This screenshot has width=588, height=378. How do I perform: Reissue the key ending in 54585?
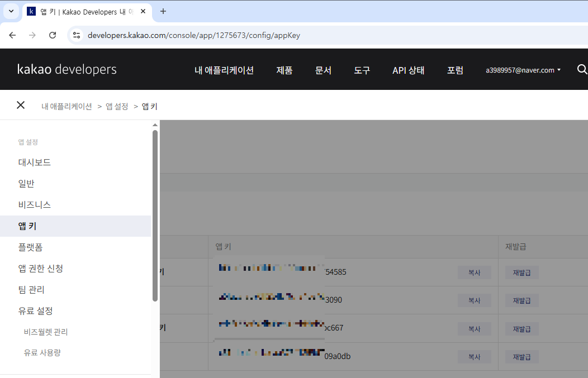click(x=522, y=272)
